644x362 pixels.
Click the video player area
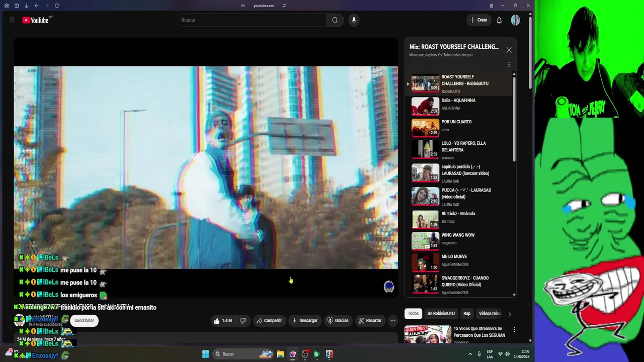click(206, 167)
